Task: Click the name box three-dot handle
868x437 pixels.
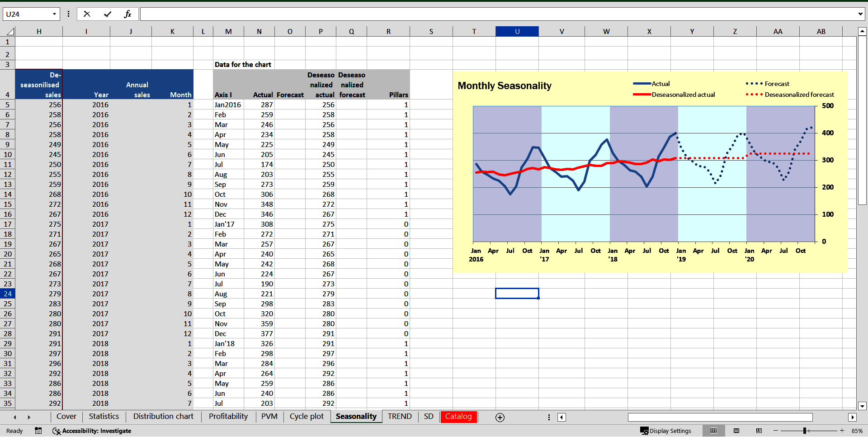Action: coord(68,14)
